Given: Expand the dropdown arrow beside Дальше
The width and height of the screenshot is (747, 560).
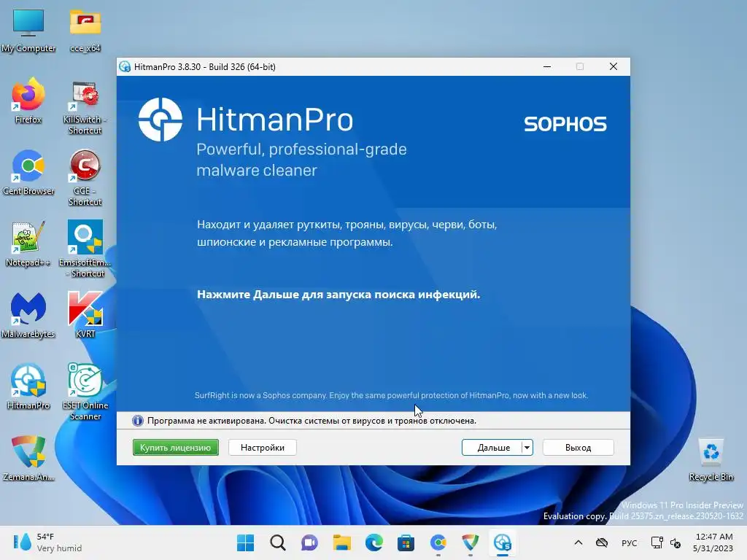Looking at the screenshot, I should tap(527, 448).
